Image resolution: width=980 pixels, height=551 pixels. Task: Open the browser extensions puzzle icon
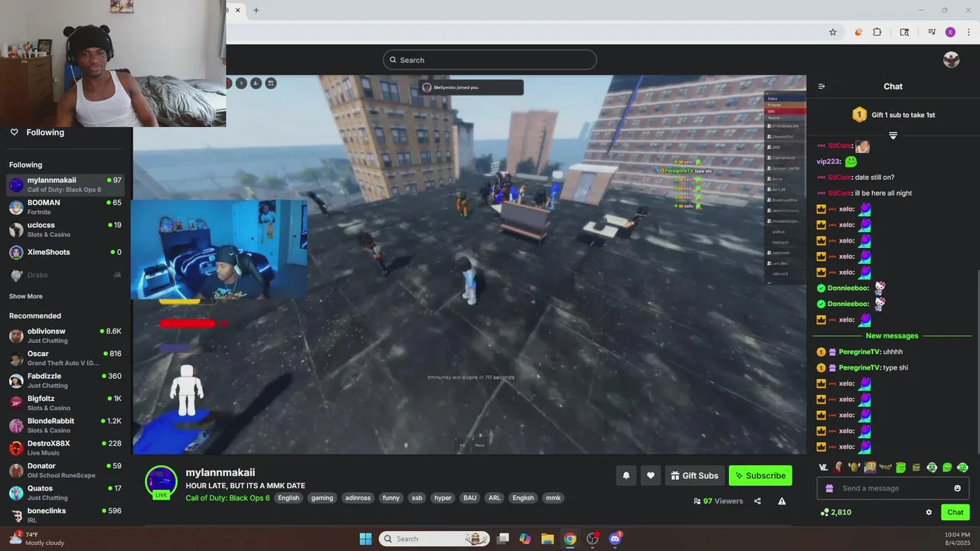click(x=877, y=32)
